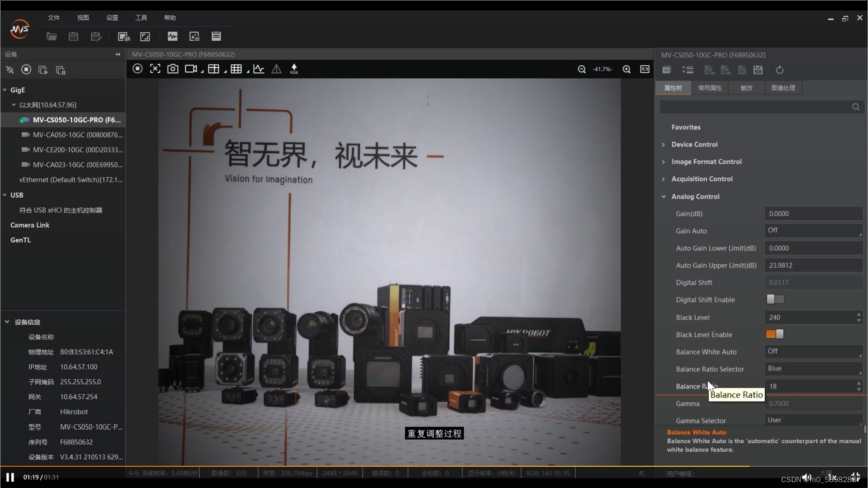This screenshot has width=868, height=488.
Task: Open the histogram display tool
Action: [258, 69]
